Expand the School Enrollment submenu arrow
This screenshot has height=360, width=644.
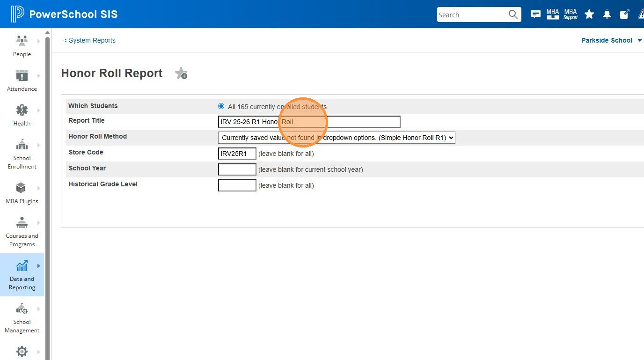[x=38, y=145]
